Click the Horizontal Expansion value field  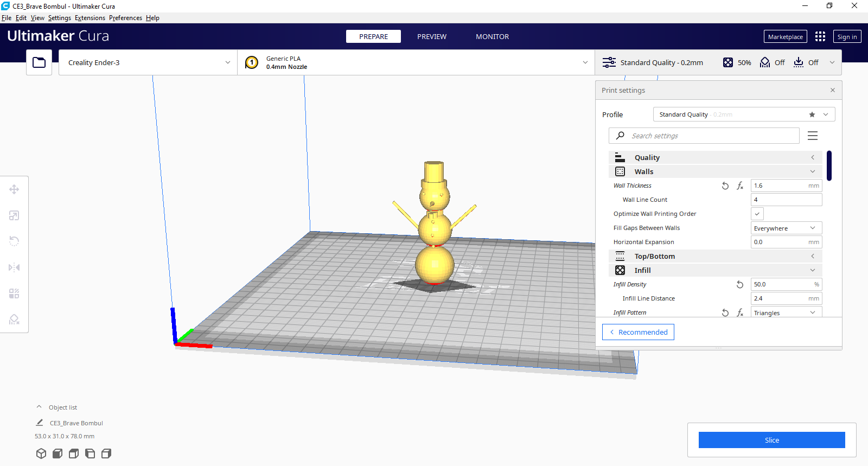pyautogui.click(x=787, y=242)
